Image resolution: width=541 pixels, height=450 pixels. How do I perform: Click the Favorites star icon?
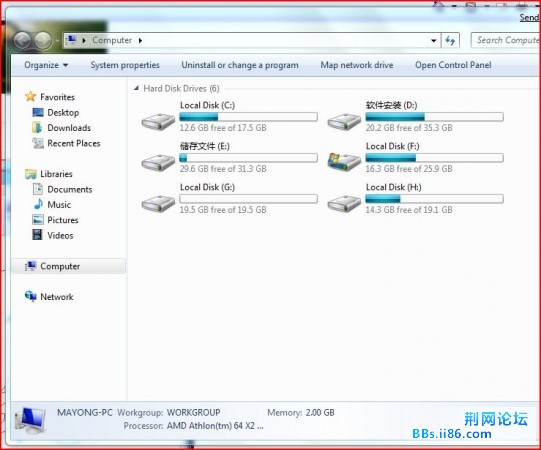30,96
